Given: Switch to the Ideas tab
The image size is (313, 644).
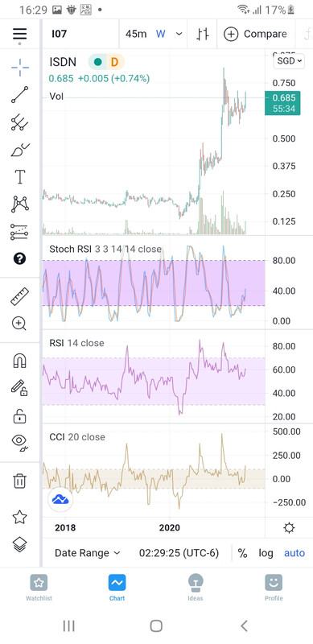Looking at the screenshot, I should pos(195,588).
